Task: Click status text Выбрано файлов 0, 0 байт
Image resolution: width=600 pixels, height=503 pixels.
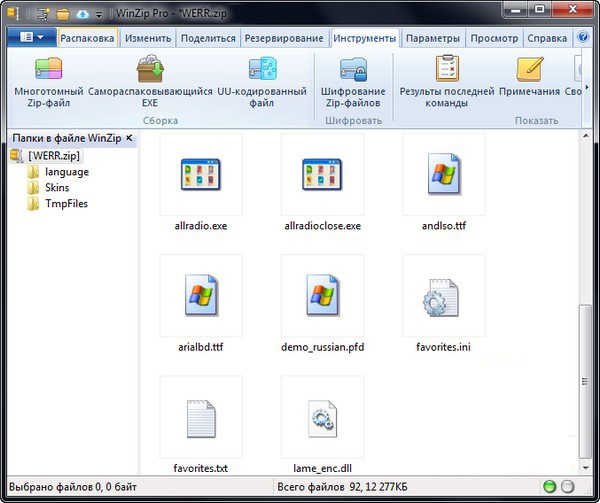Action: click(73, 487)
